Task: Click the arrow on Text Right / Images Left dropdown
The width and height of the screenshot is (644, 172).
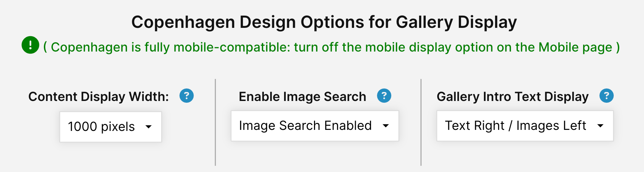Action: point(600,126)
